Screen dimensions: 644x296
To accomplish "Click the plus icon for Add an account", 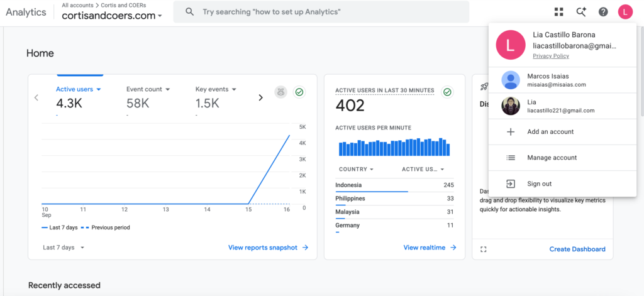I will [x=511, y=132].
